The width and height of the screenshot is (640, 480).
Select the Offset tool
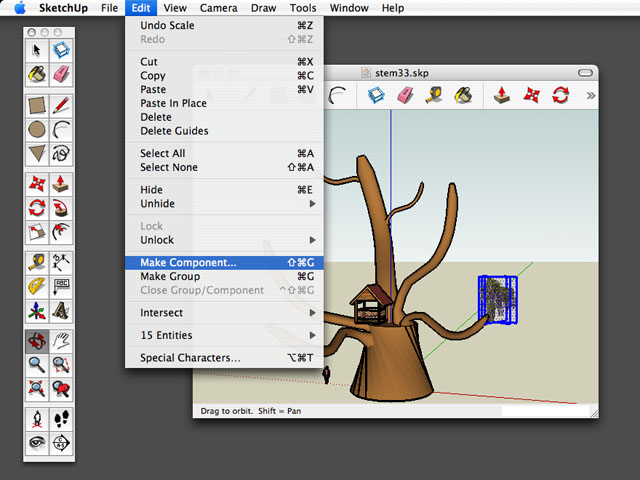(61, 232)
